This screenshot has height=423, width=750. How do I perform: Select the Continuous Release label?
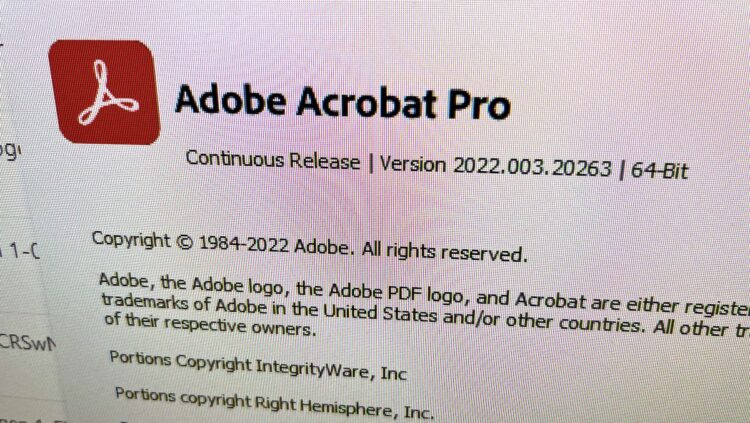coord(273,160)
